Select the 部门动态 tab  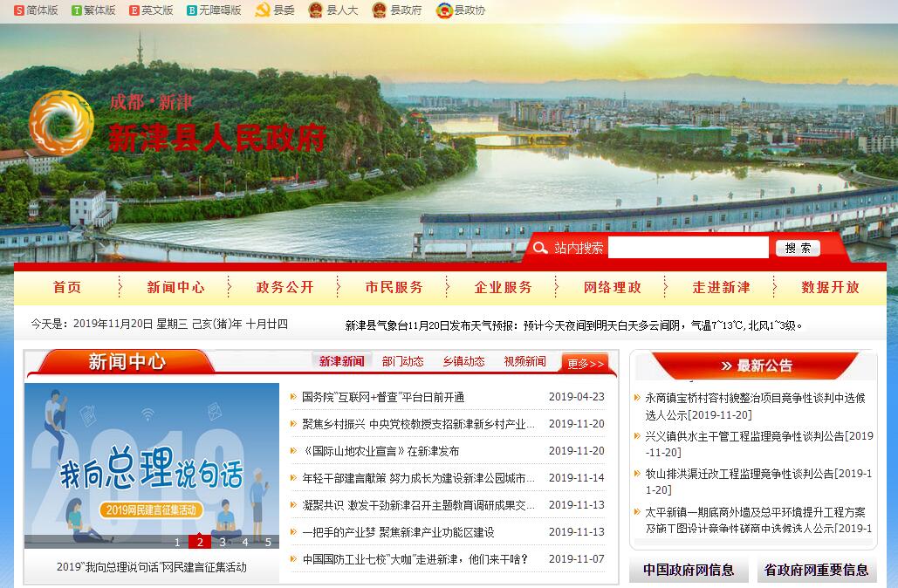pos(402,361)
